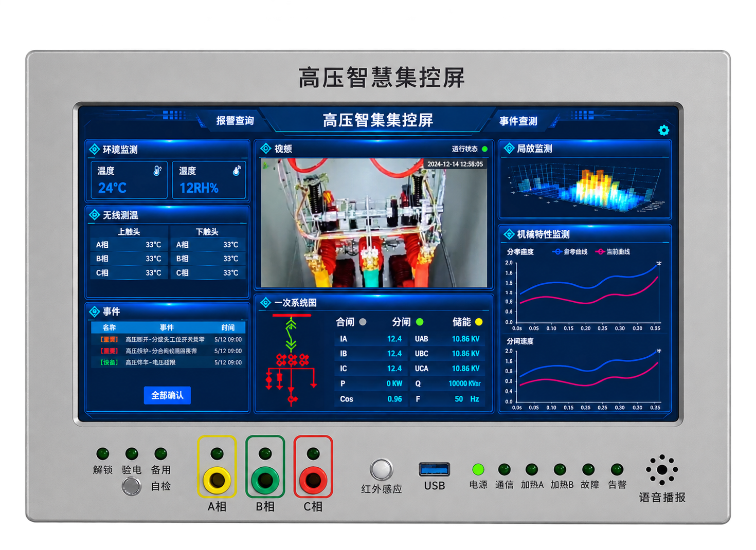Click the 一次系统图 panel diamond icon
The height and width of the screenshot is (550, 756).
pyautogui.click(x=265, y=303)
